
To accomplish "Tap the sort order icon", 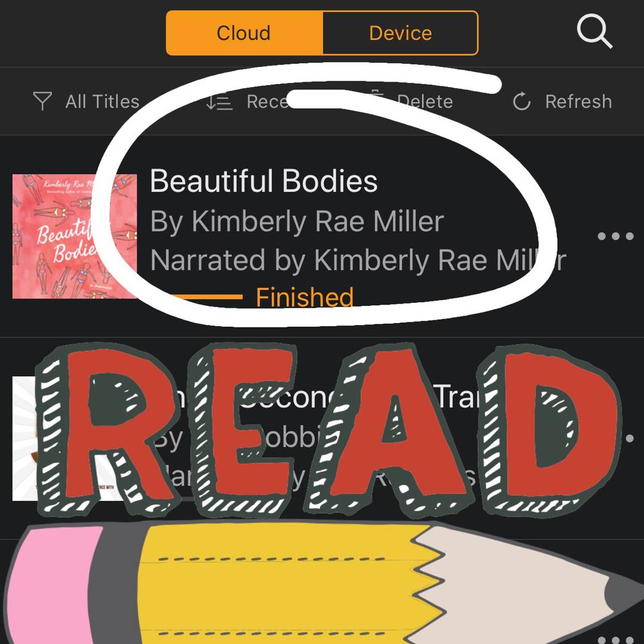I will tap(219, 101).
